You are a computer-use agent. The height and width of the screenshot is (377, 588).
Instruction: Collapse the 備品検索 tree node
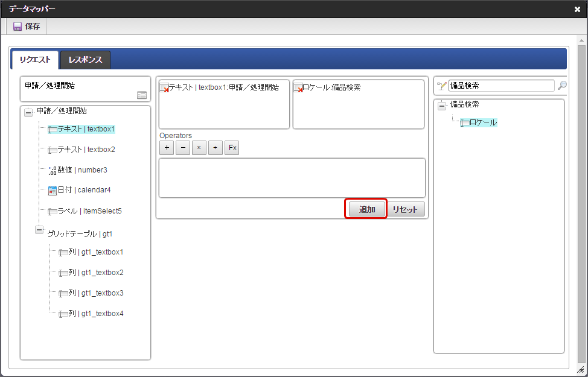442,105
